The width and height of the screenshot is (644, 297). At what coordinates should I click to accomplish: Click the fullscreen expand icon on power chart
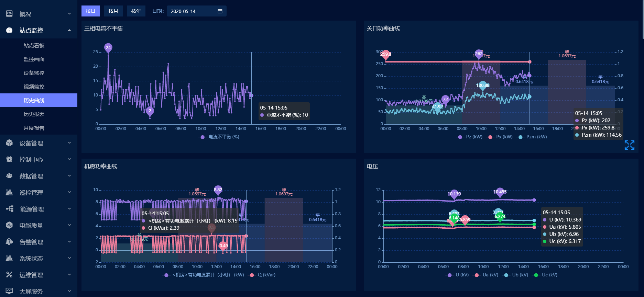[629, 145]
